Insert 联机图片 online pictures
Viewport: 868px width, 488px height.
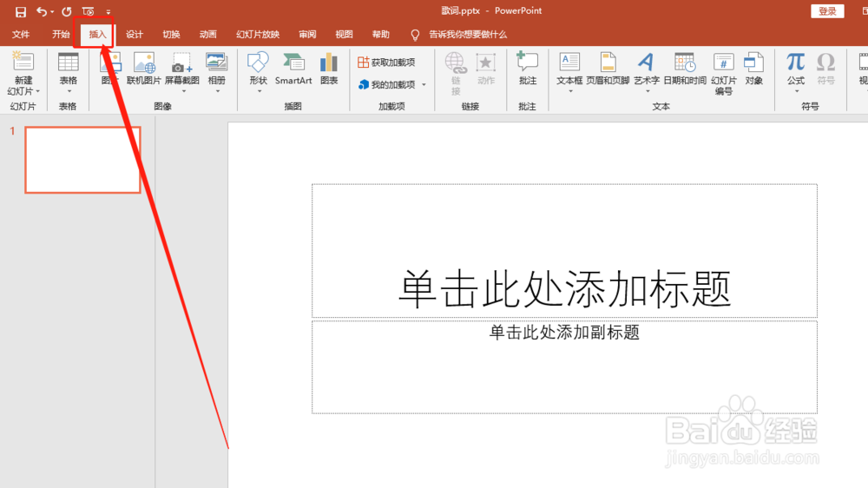pos(144,69)
